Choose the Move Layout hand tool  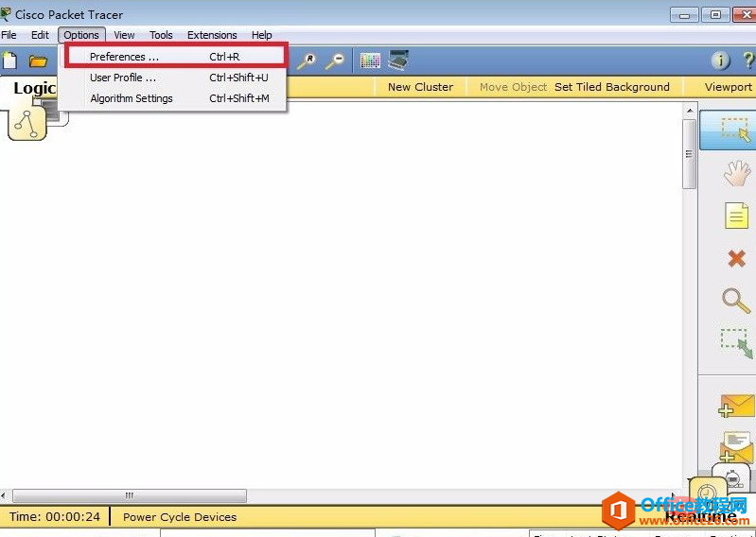[x=737, y=174]
